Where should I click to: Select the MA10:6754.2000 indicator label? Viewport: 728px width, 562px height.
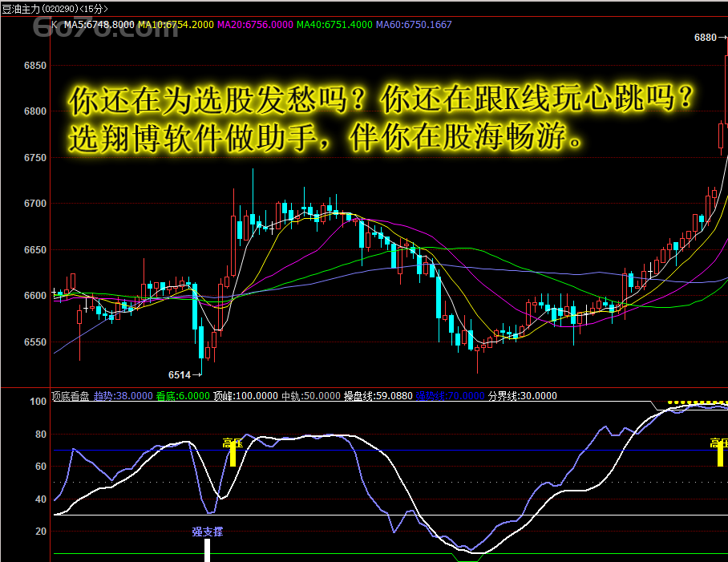pyautogui.click(x=176, y=25)
